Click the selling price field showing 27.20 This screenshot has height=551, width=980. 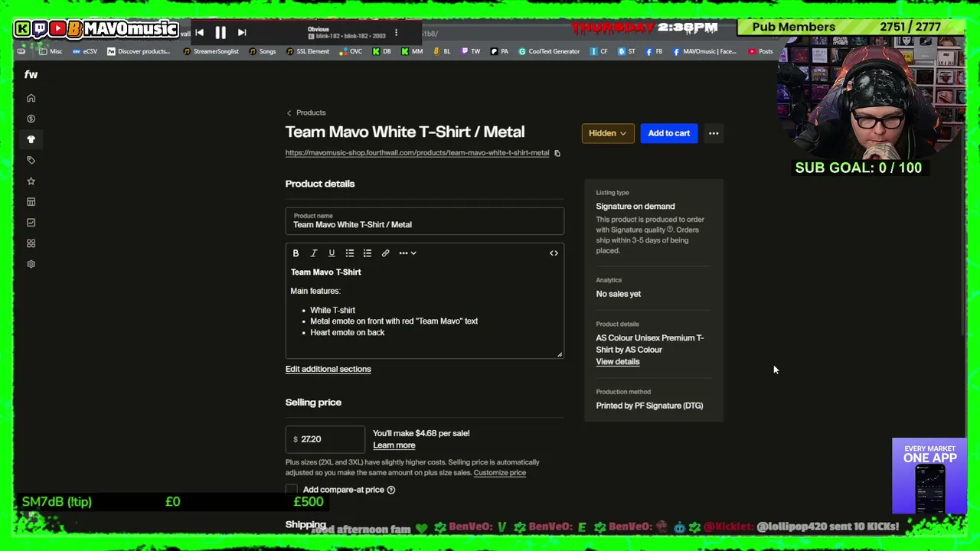click(x=325, y=439)
